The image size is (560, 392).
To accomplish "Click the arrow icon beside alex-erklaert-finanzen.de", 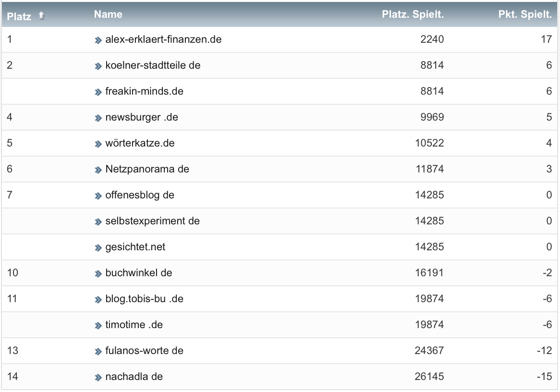I will coord(98,40).
